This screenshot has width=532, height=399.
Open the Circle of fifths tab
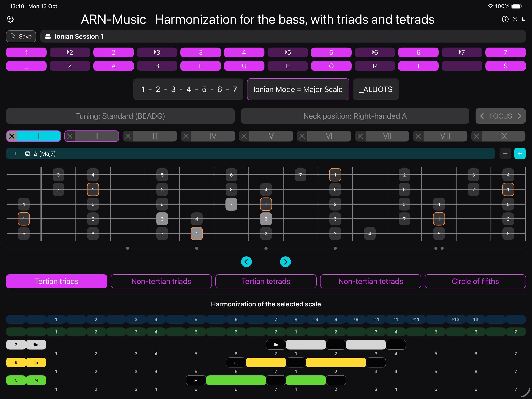click(x=475, y=281)
